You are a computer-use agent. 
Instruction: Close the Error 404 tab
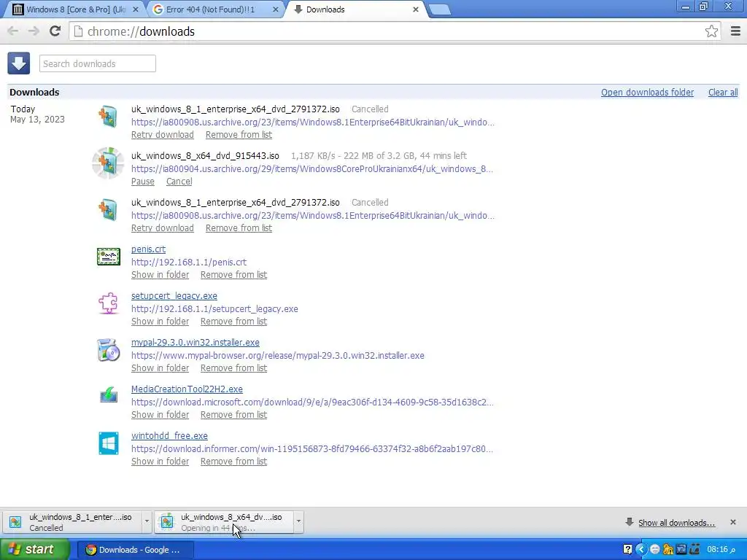coord(275,9)
